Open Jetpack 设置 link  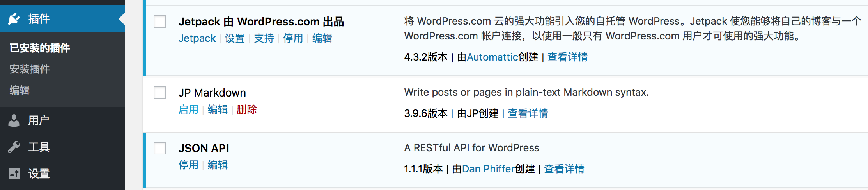[x=235, y=38]
